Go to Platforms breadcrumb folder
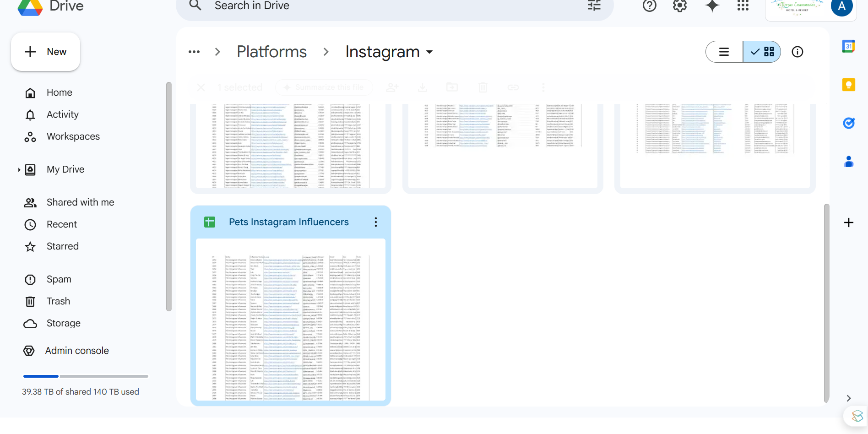The height and width of the screenshot is (434, 868). pyautogui.click(x=271, y=52)
